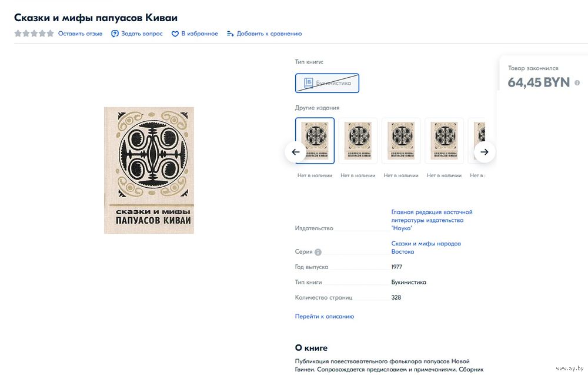Select the fourth edition thumbnail

tap(444, 141)
